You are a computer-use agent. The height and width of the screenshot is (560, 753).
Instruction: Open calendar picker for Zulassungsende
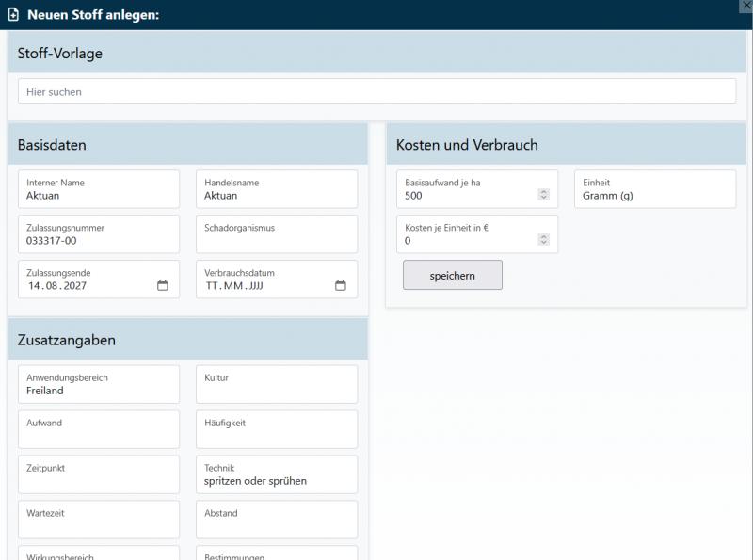click(162, 285)
